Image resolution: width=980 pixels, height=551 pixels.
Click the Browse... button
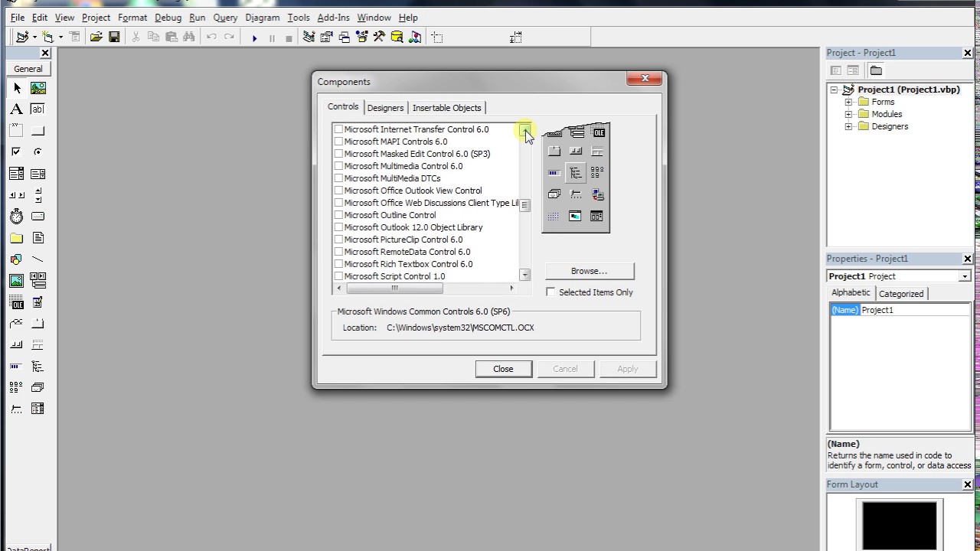589,271
